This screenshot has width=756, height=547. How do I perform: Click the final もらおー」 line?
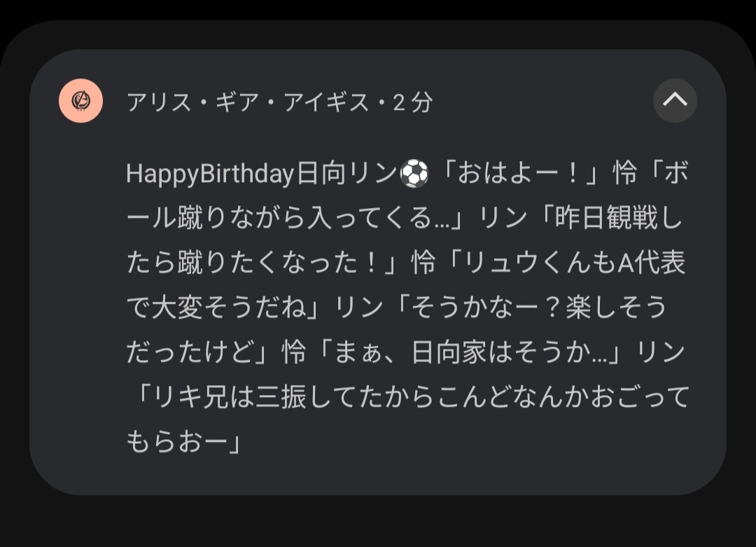(183, 442)
